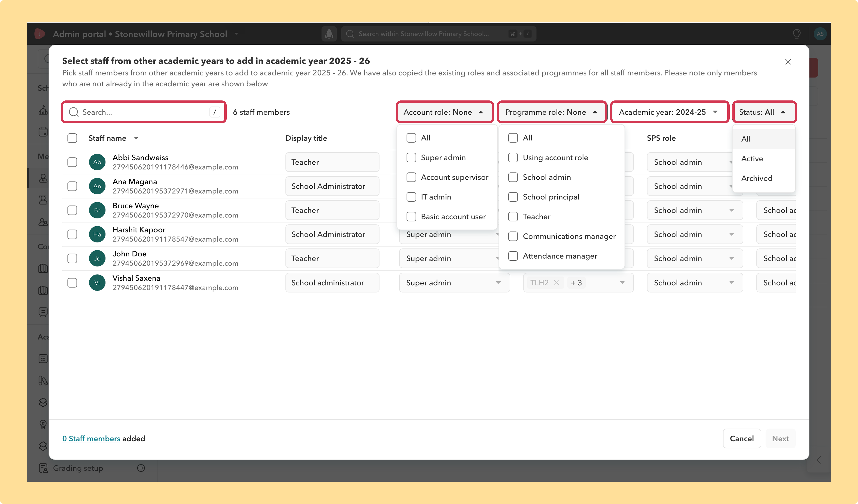The height and width of the screenshot is (504, 858).
Task: Check Super admin in Account role filter
Action: (x=411, y=157)
